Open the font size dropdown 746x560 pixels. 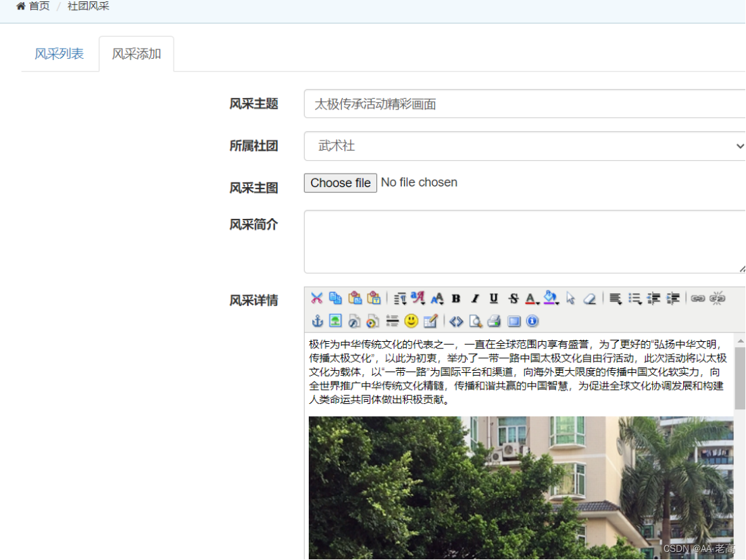coord(437,299)
